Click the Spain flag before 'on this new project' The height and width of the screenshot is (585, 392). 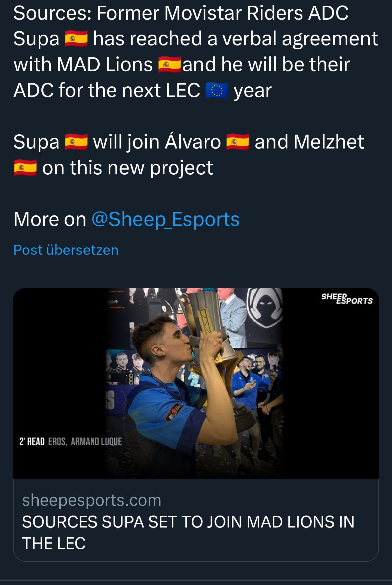click(25, 168)
